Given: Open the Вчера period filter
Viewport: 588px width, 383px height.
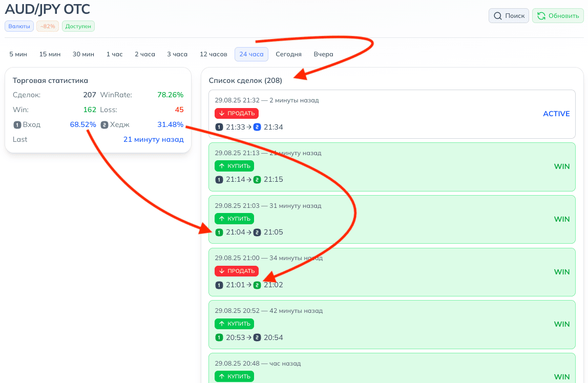Looking at the screenshot, I should coord(323,54).
